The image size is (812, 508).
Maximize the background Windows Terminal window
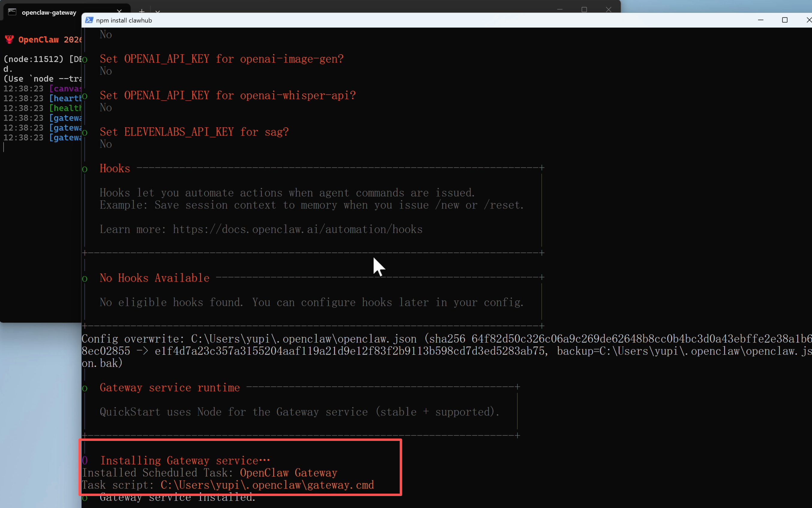(584, 9)
